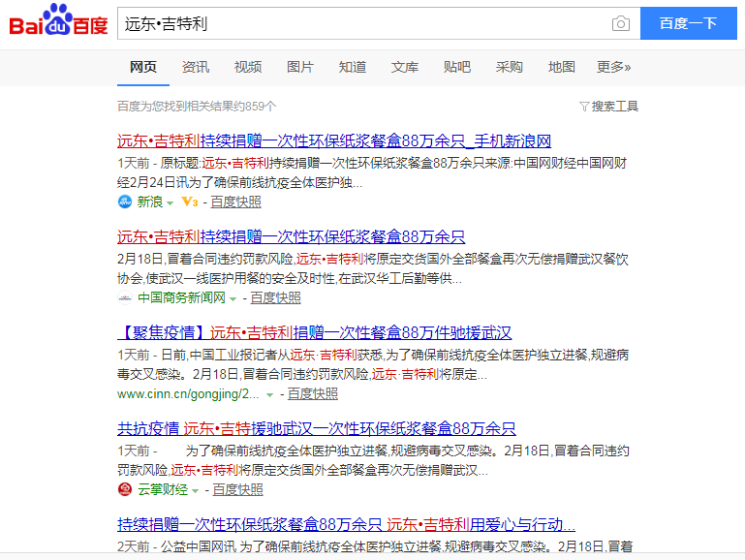
Task: Open the 更多» tab menu
Action: pos(613,67)
